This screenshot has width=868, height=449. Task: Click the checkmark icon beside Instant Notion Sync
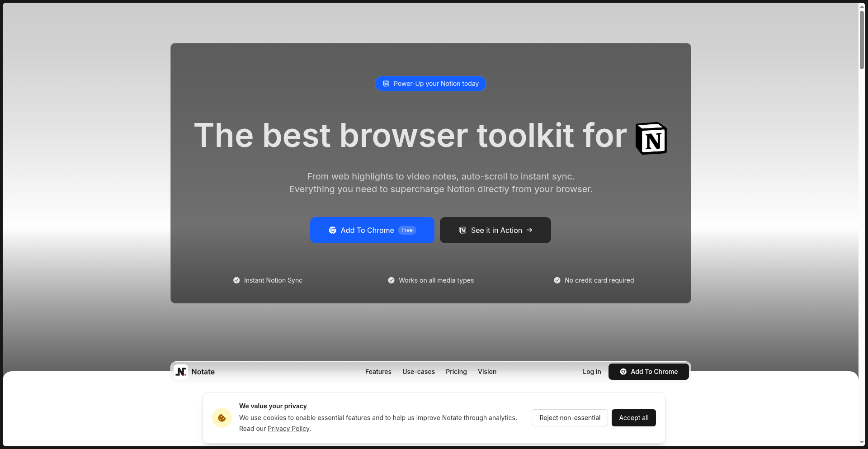pos(236,280)
